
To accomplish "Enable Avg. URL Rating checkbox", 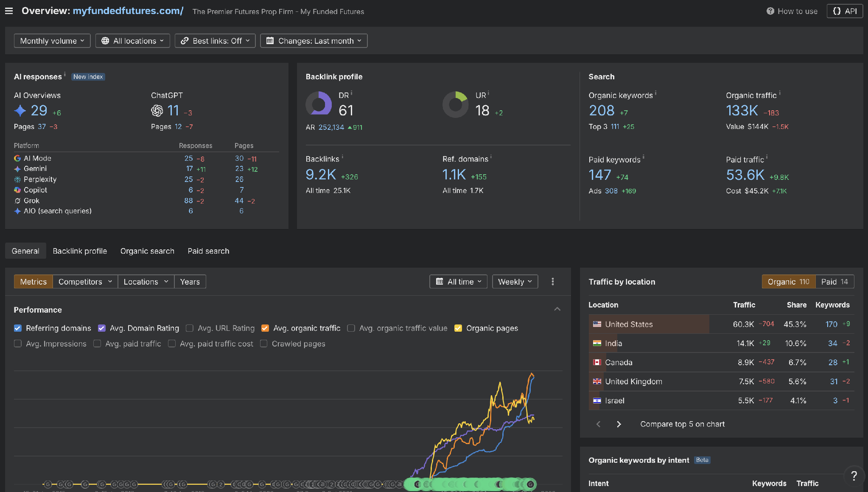I will point(190,328).
